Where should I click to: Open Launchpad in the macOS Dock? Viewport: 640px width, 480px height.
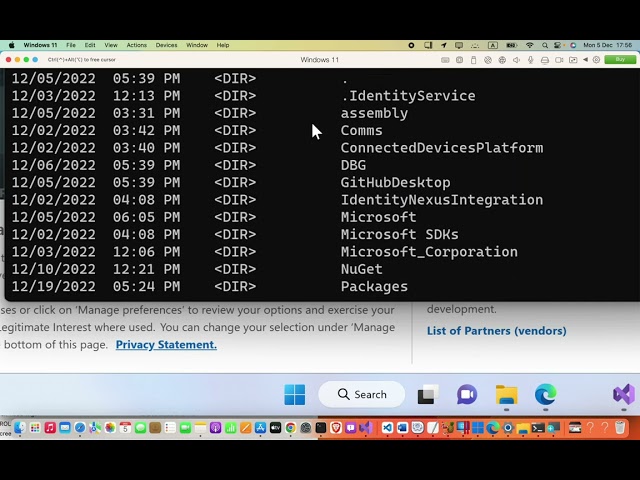(35, 427)
